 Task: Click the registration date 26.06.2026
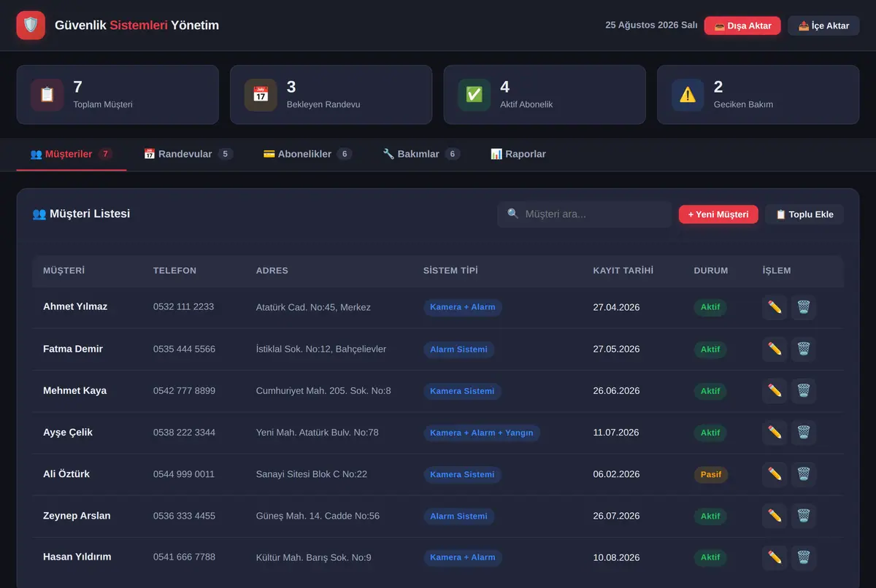[616, 391]
